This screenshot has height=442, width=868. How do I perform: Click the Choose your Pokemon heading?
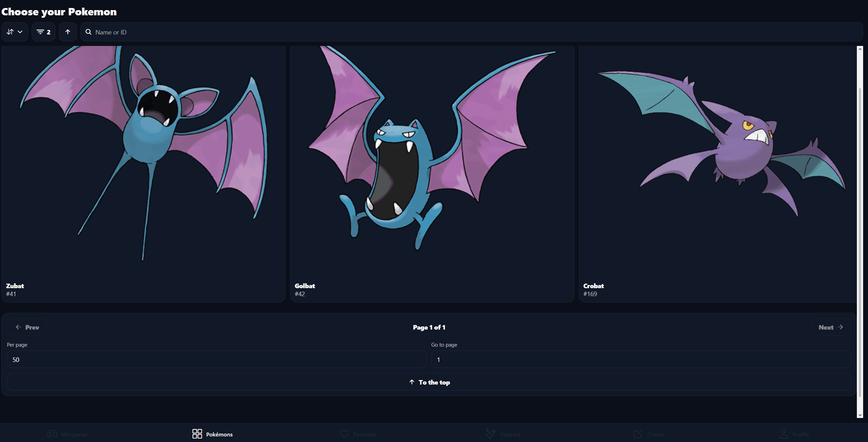pyautogui.click(x=59, y=12)
